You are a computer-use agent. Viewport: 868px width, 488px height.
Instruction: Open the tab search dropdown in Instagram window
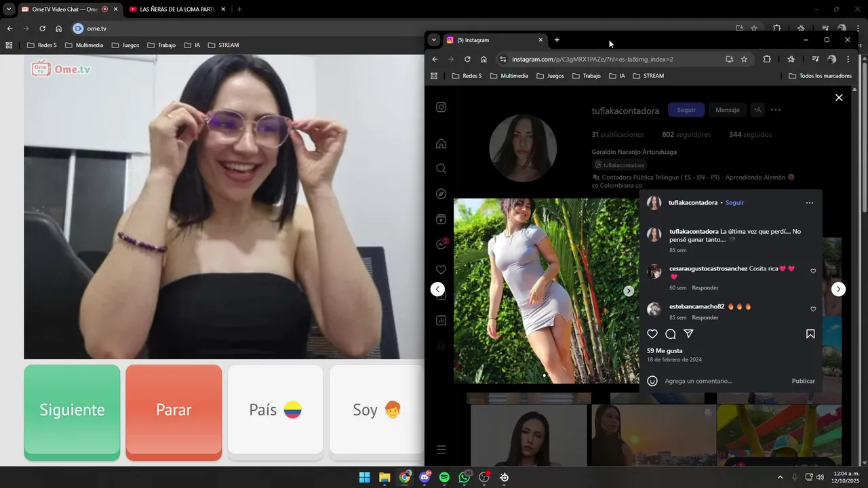[434, 40]
